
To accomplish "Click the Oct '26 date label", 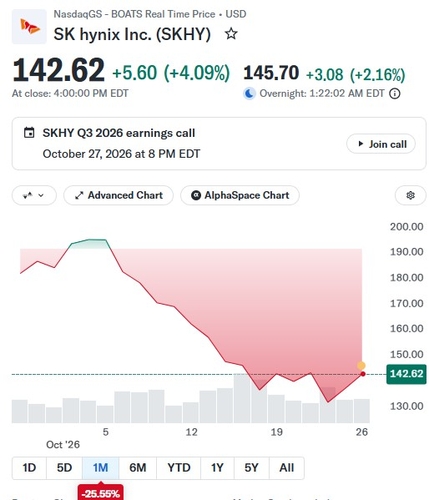I will (63, 445).
